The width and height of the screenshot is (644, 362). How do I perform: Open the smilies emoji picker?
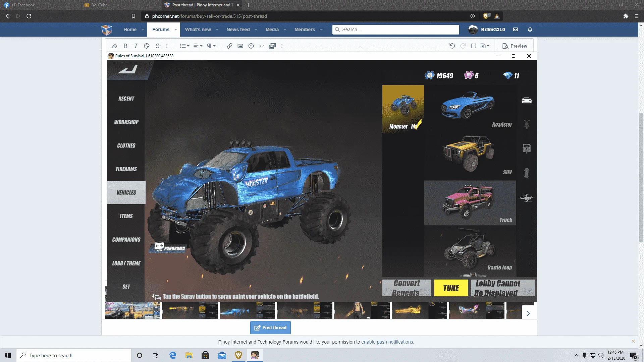coord(251,46)
